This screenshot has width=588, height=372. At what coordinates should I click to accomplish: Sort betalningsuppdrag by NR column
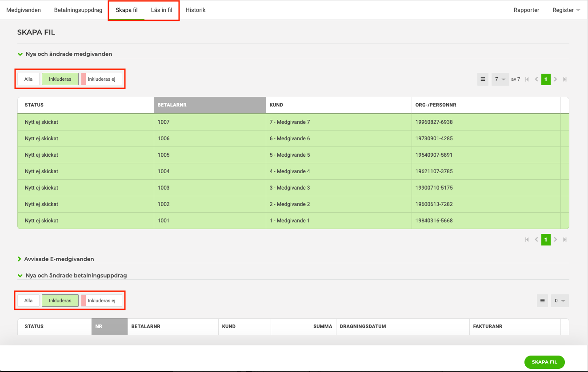(109, 326)
